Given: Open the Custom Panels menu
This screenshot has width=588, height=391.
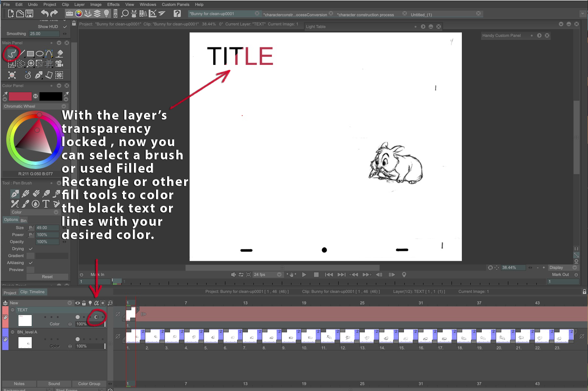Looking at the screenshot, I should (x=175, y=4).
